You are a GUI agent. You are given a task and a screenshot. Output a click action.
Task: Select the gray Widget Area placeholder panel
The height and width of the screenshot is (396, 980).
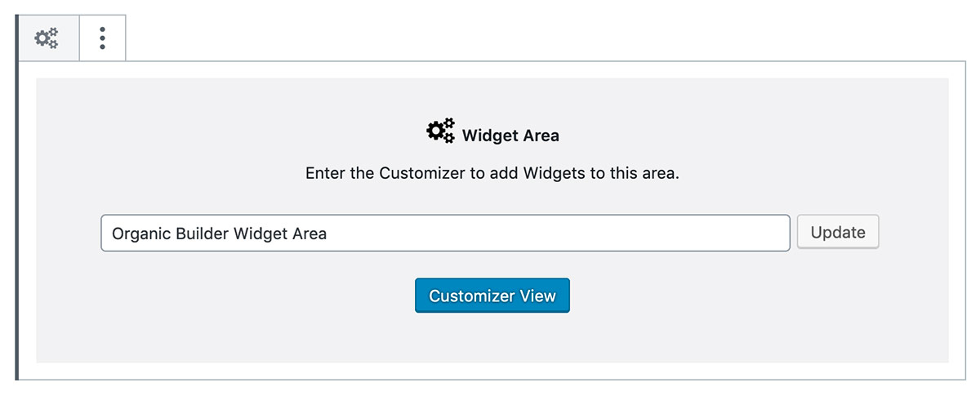point(492,220)
